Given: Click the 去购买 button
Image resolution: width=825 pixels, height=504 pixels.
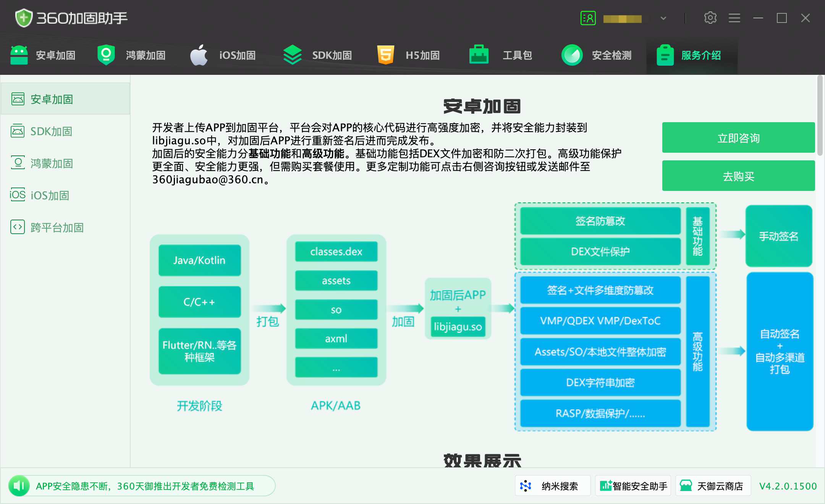Looking at the screenshot, I should [738, 175].
